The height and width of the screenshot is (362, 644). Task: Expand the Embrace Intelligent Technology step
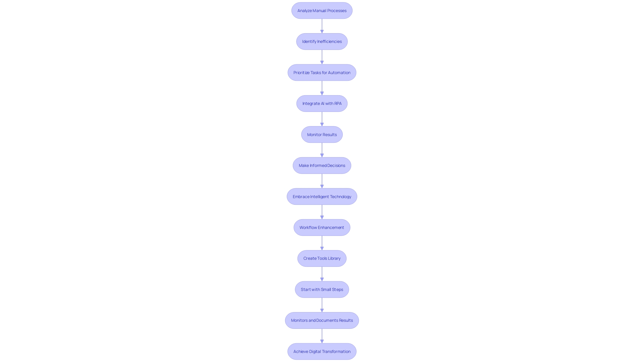coord(322,196)
